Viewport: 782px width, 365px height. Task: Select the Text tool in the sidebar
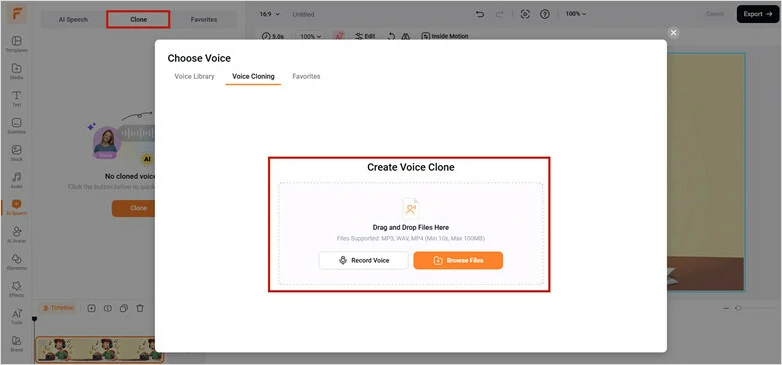[16, 98]
